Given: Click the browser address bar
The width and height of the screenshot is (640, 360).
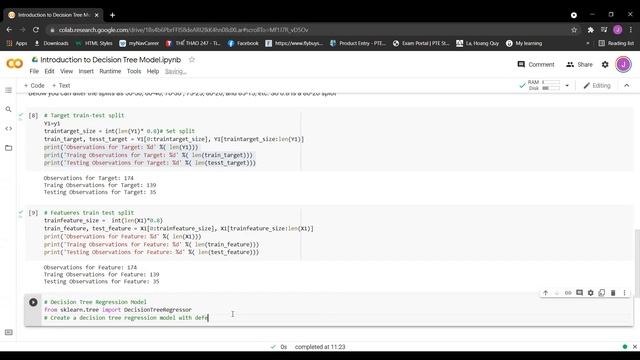Looking at the screenshot, I should (x=306, y=30).
